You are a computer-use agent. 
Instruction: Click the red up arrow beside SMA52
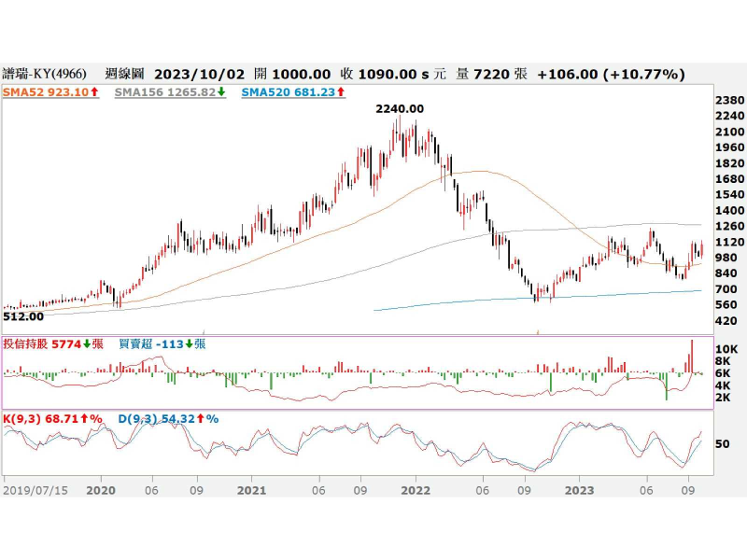click(x=95, y=92)
